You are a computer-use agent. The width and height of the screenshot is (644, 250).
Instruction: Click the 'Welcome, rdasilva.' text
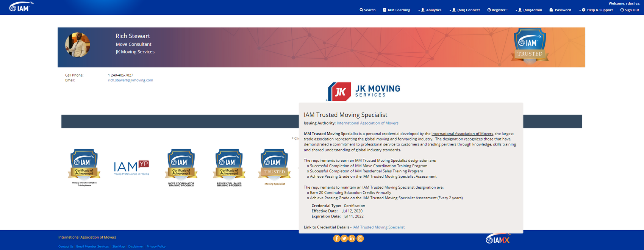624,3
